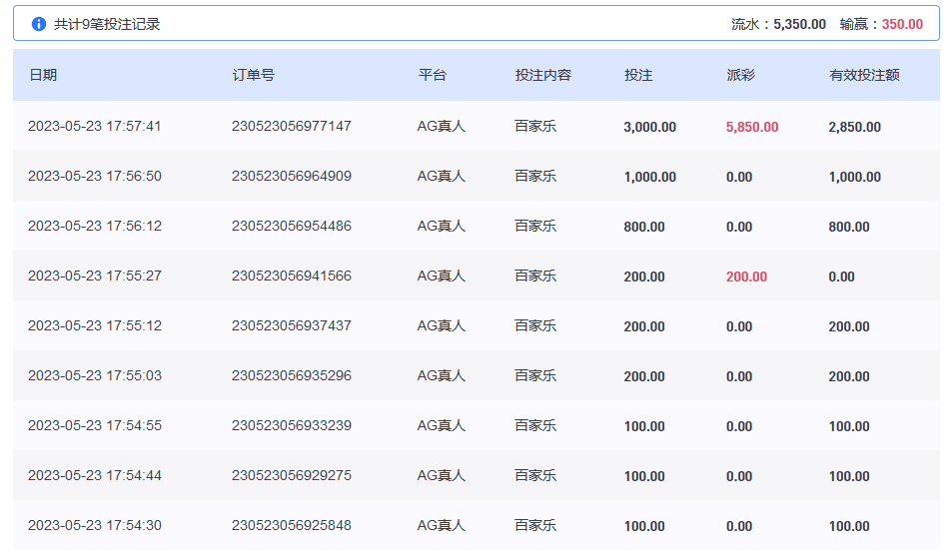Screen dimensions: 947x560
Task: Click the 平台 column header
Action: [433, 75]
